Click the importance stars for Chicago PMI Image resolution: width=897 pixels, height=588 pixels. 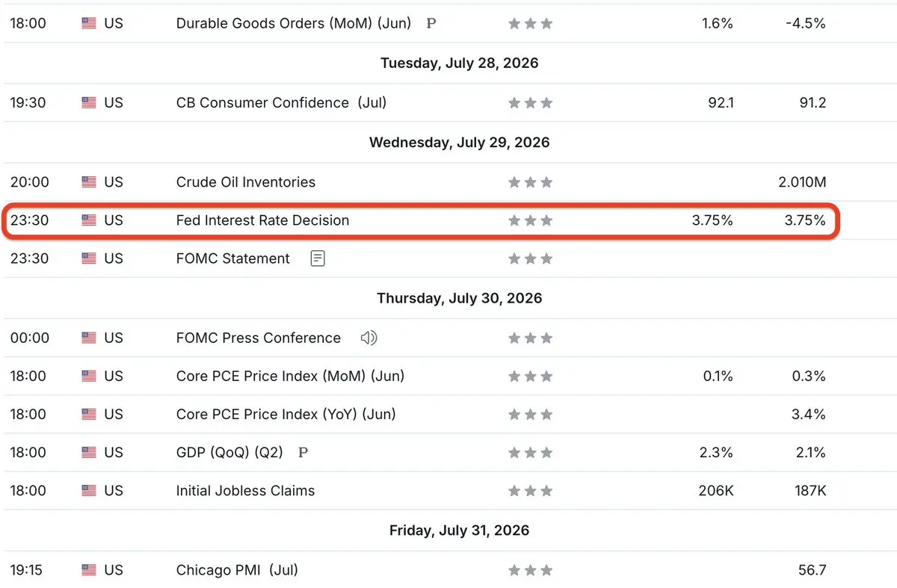530,571
